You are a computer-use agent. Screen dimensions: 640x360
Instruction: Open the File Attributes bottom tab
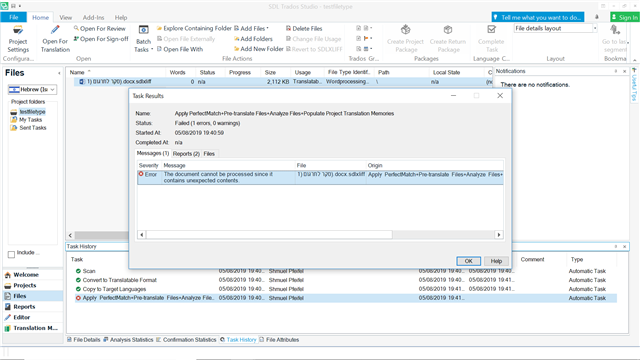(x=279, y=340)
